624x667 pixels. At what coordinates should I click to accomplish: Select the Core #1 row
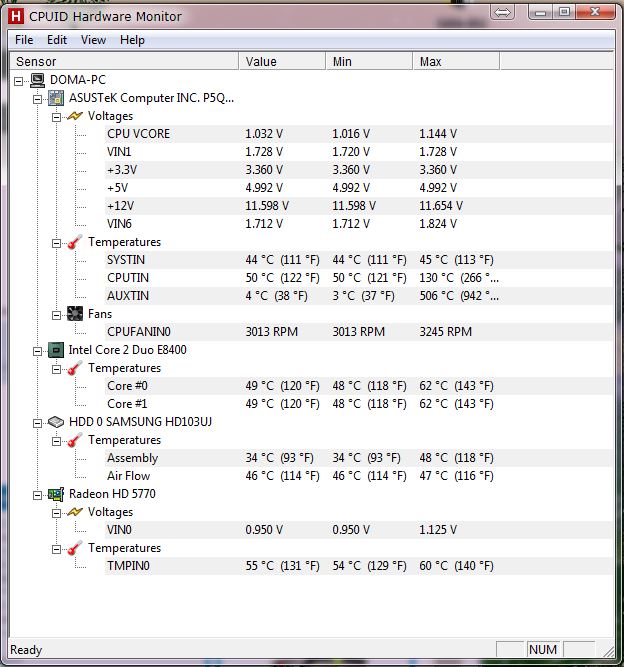click(359, 404)
